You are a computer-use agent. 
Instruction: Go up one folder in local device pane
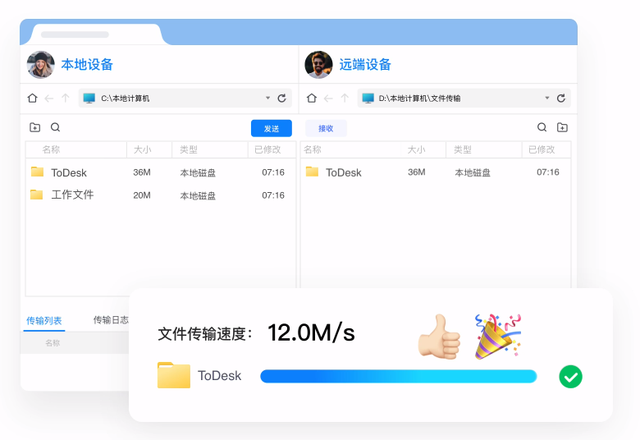tap(65, 98)
